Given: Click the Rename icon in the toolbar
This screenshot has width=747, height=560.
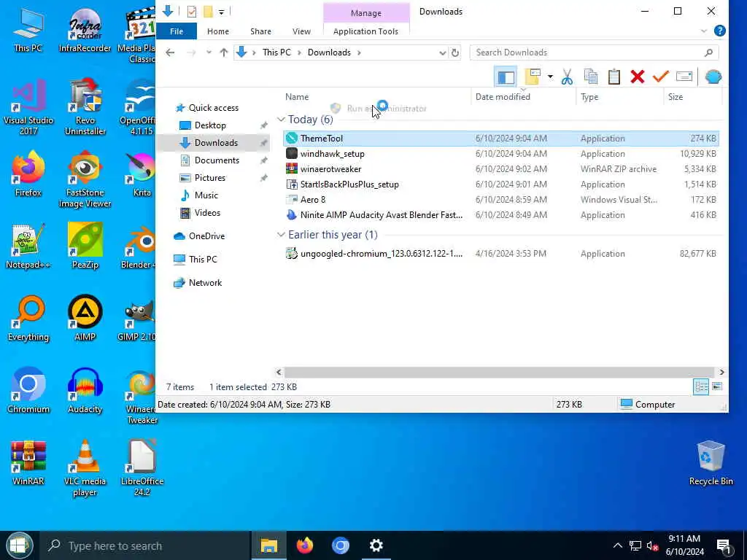Looking at the screenshot, I should pos(684,77).
